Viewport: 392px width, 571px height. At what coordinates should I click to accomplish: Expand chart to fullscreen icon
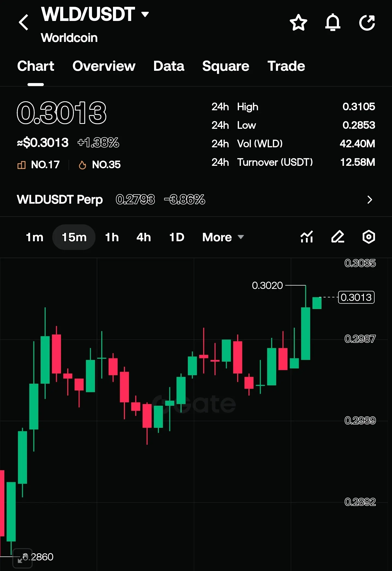tap(22, 558)
